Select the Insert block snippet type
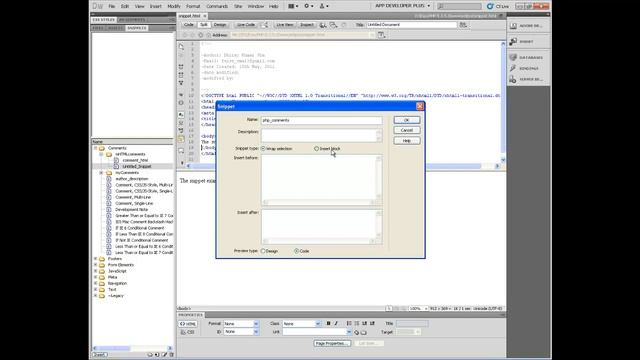The width and height of the screenshot is (640, 360). 316,149
